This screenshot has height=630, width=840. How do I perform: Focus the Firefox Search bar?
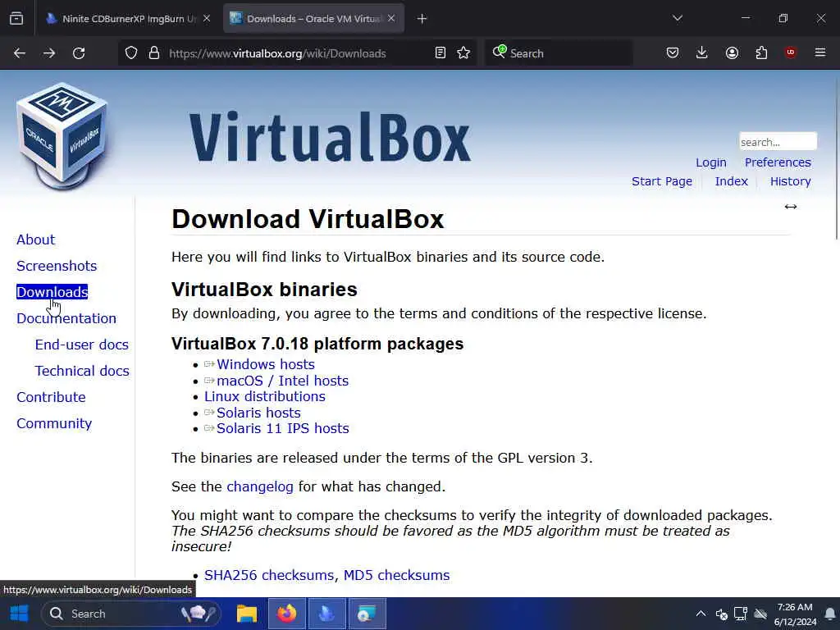click(559, 53)
